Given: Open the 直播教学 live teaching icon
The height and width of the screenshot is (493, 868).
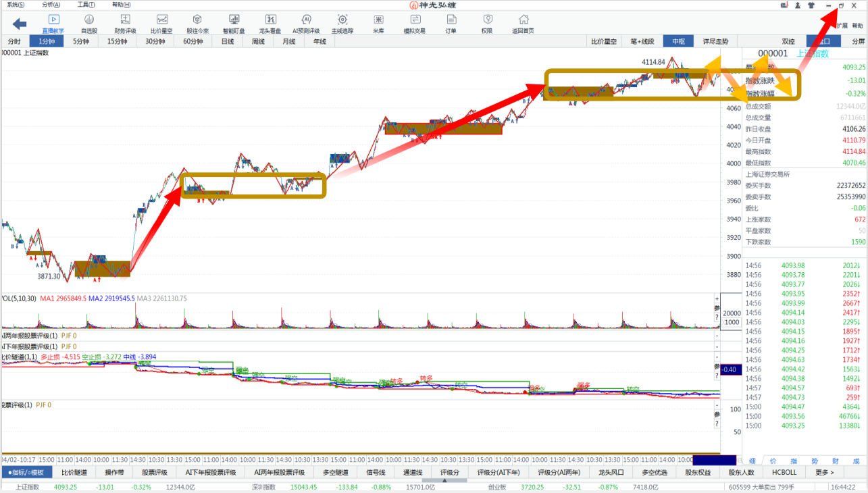Looking at the screenshot, I should coord(53,24).
